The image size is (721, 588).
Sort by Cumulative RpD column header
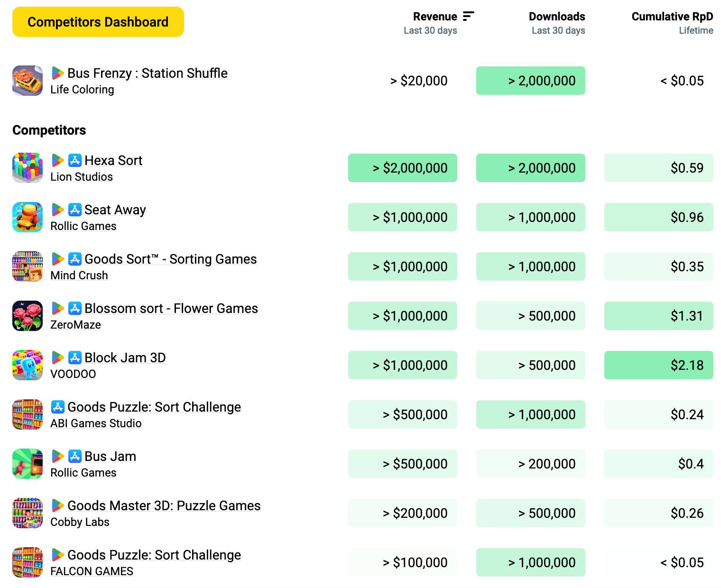[x=672, y=17]
